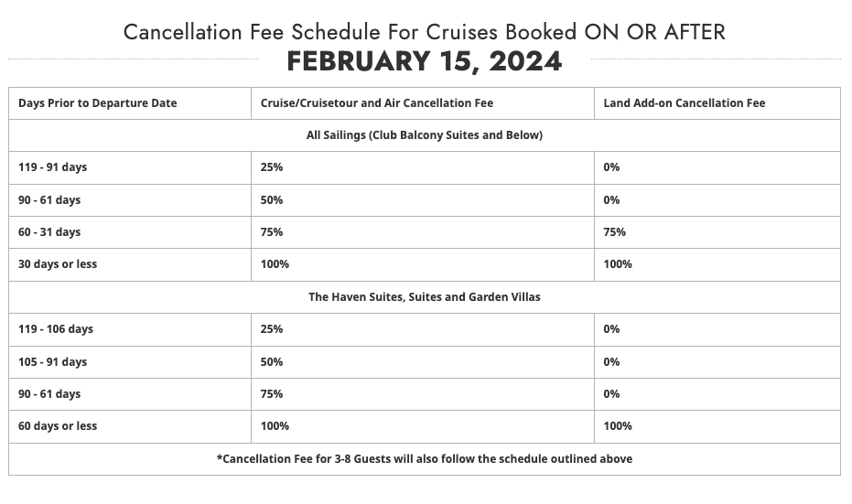Click the FEBRUARY 15, 2024 heading

tap(425, 60)
